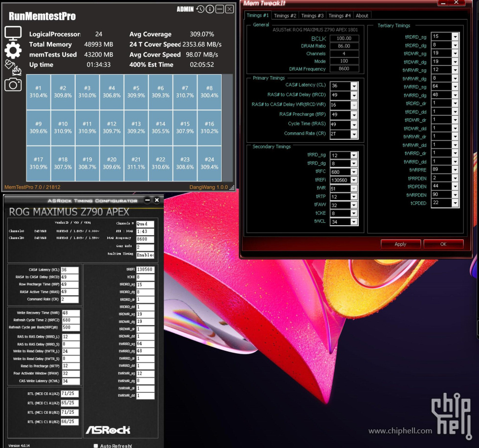Expand the tWRPRE tertiary timing dropdown
This screenshot has width=479, height=448.
[455, 170]
